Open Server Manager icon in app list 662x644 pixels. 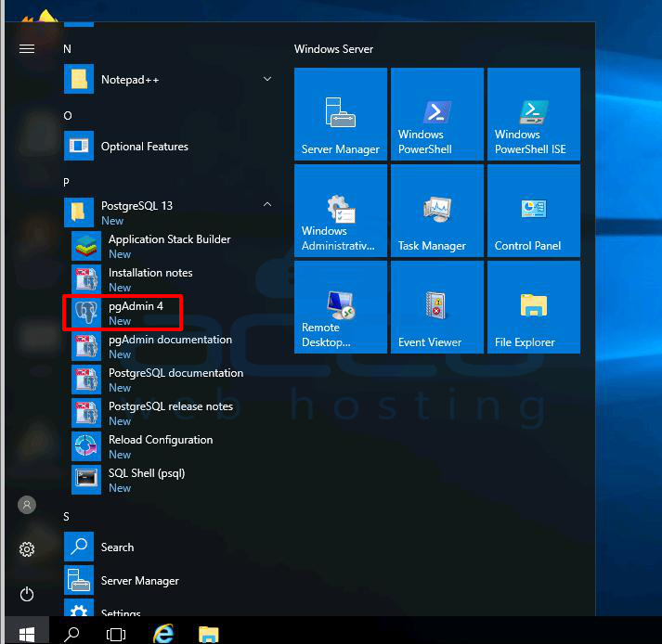coord(79,580)
